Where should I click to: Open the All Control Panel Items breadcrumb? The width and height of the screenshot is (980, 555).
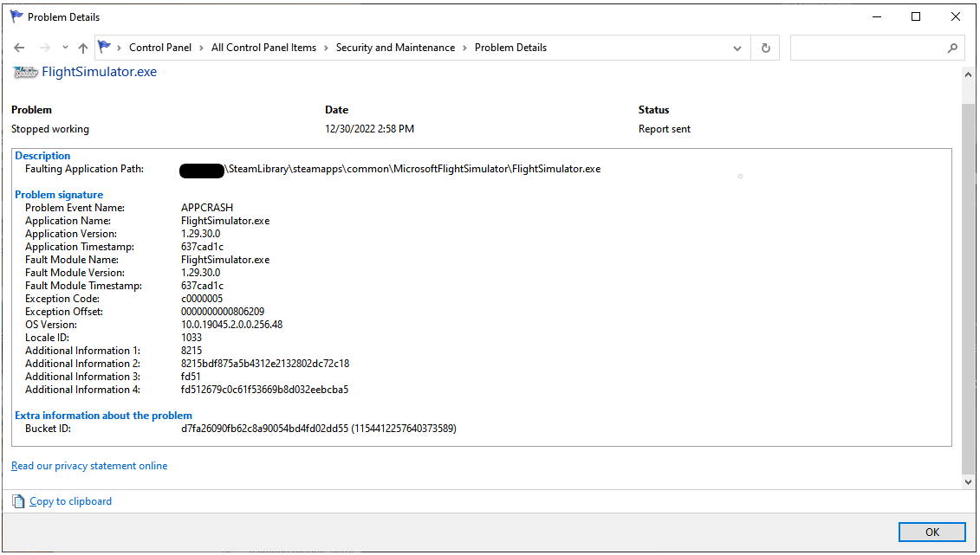tap(263, 48)
